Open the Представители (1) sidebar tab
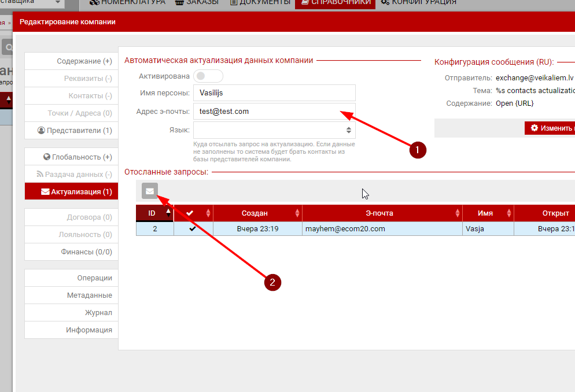Viewport: 575px width, 392px height. [x=71, y=131]
